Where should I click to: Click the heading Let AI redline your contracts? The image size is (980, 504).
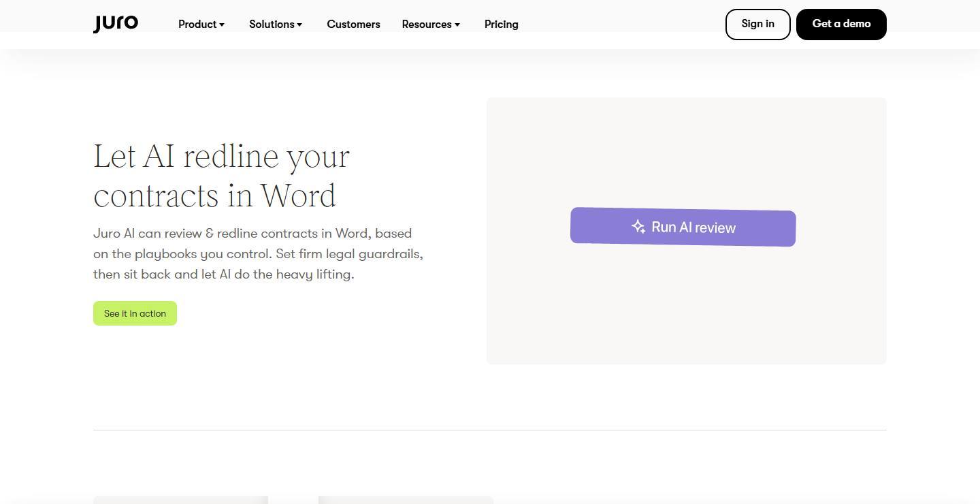pyautogui.click(x=222, y=176)
